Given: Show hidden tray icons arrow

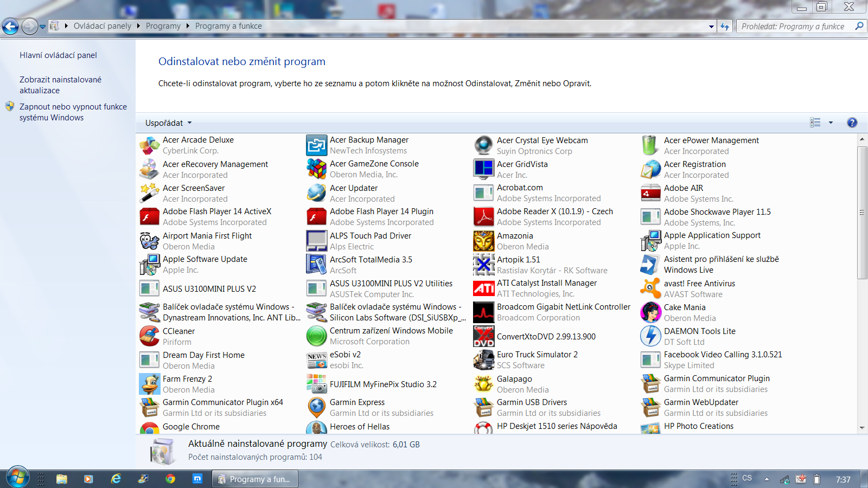Looking at the screenshot, I should (x=767, y=479).
